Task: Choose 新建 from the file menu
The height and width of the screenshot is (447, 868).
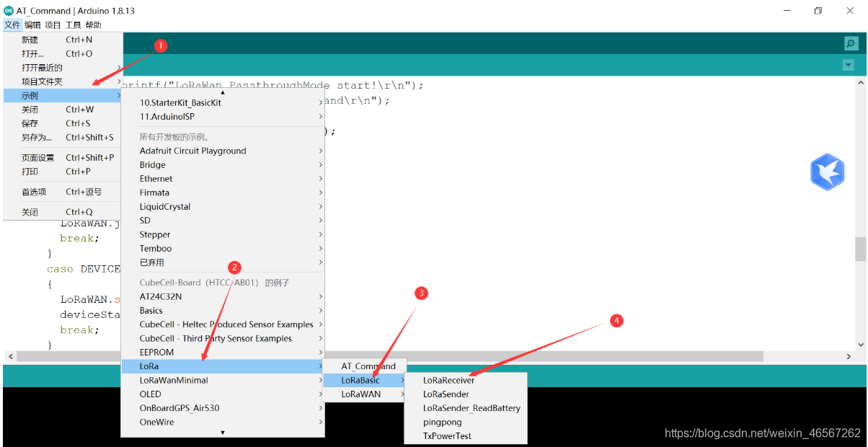Action: [63, 40]
